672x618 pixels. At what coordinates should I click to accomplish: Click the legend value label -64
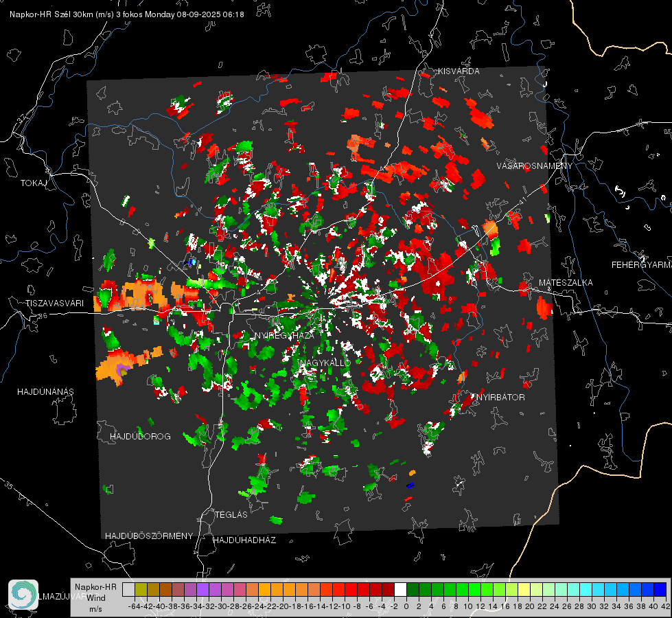coord(134,606)
